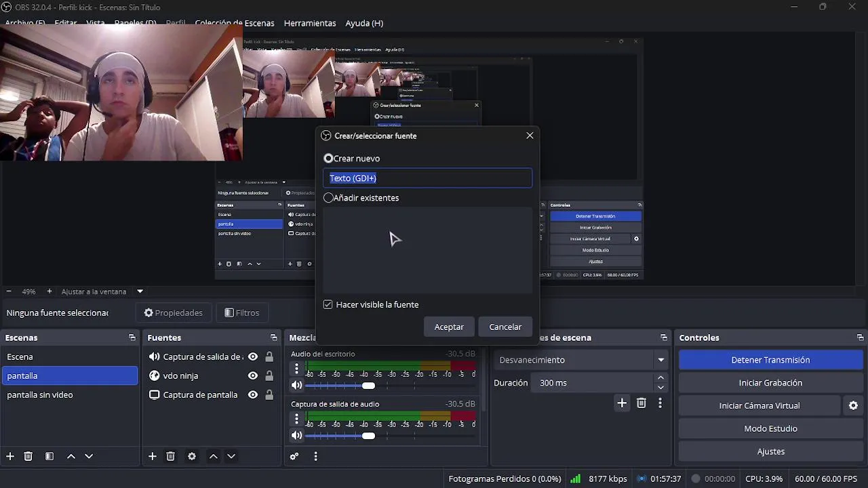Close the Crear/seleccionar fuente dialog
868x488 pixels.
(x=530, y=136)
